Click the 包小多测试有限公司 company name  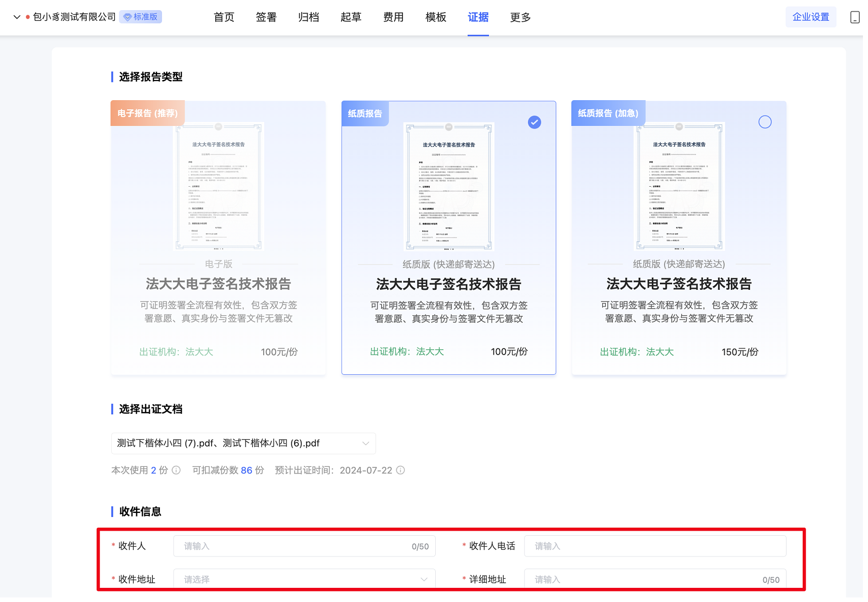74,17
